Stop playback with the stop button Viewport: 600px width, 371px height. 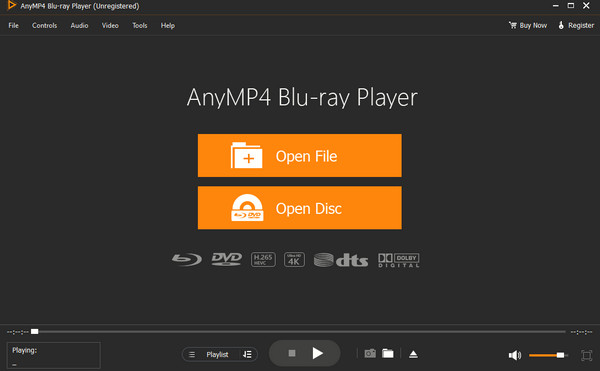pyautogui.click(x=292, y=353)
